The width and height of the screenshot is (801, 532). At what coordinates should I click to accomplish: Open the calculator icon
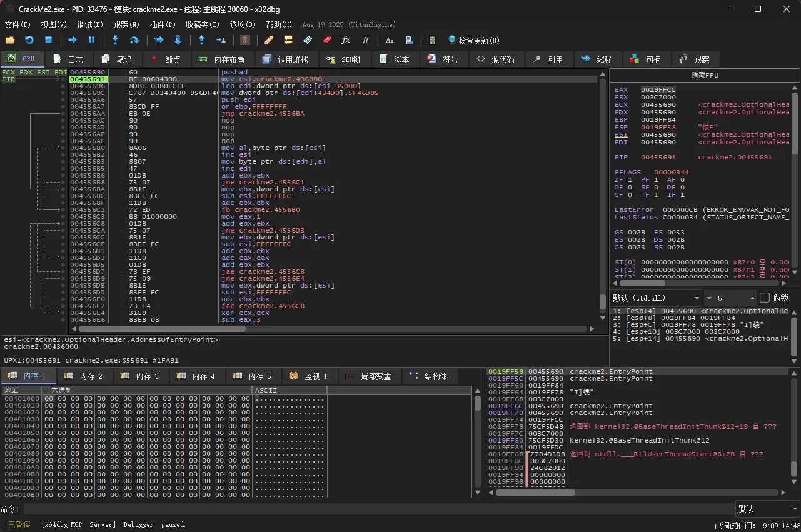click(x=432, y=40)
